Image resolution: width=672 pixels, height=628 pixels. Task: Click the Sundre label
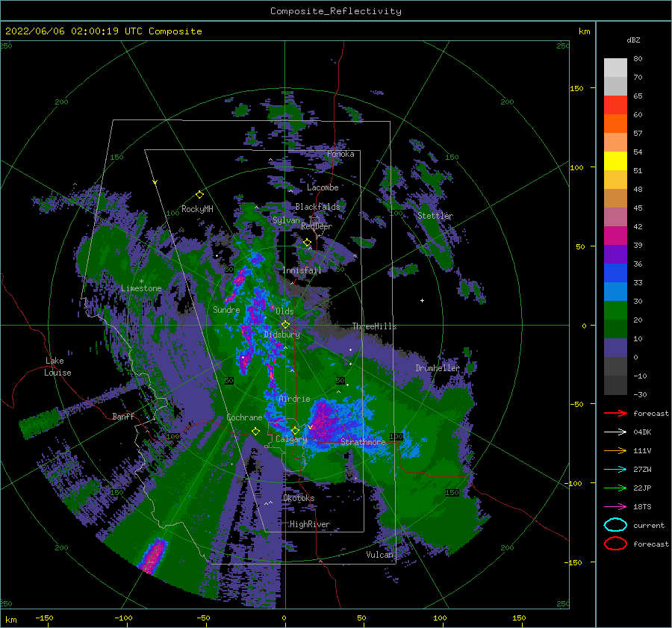226,309
